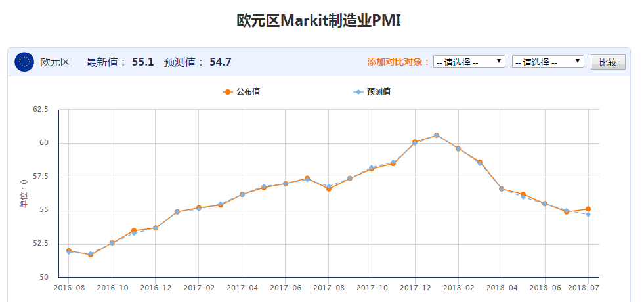This screenshot has height=302, width=644.
Task: Click the x-axis label 2017-10
Action: pos(372,288)
